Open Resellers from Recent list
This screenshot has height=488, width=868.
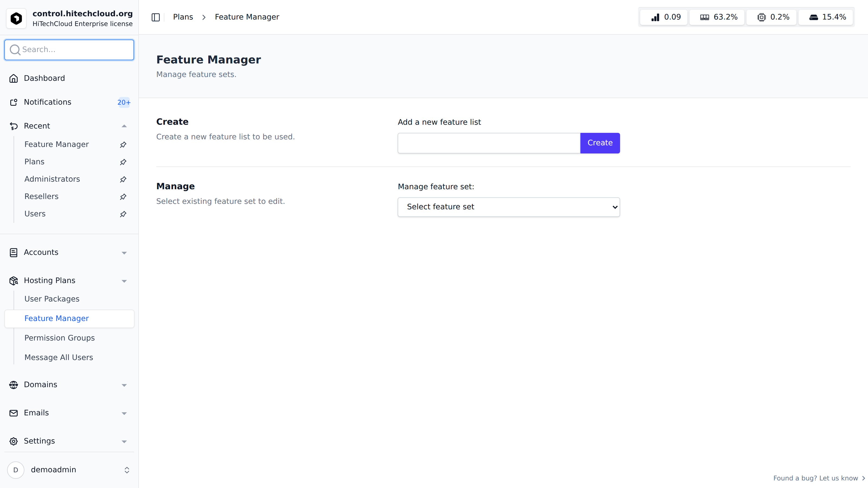click(42, 197)
